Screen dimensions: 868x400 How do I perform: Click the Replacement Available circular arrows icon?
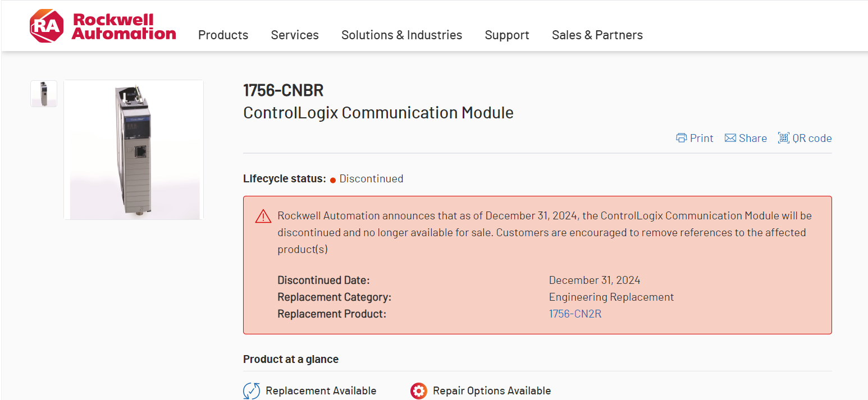pos(251,390)
